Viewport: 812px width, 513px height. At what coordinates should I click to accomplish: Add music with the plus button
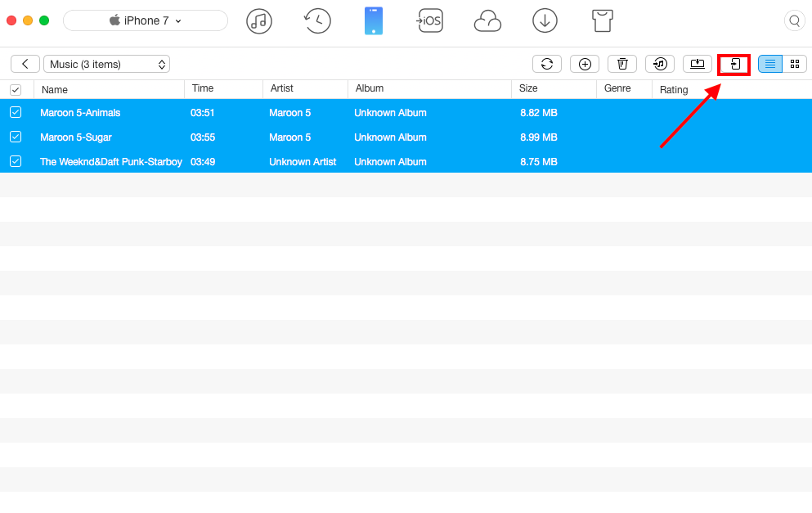[585, 64]
